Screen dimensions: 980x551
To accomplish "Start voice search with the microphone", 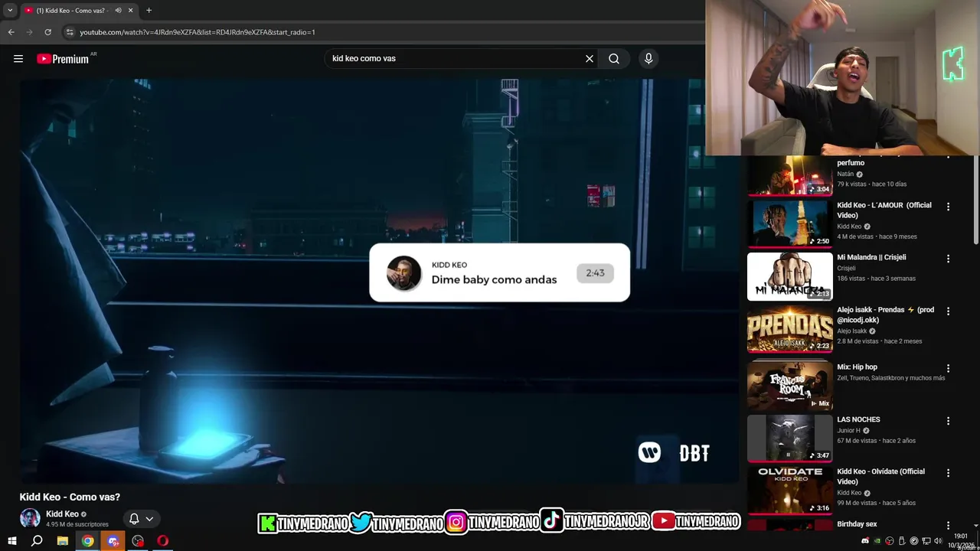I will click(648, 59).
